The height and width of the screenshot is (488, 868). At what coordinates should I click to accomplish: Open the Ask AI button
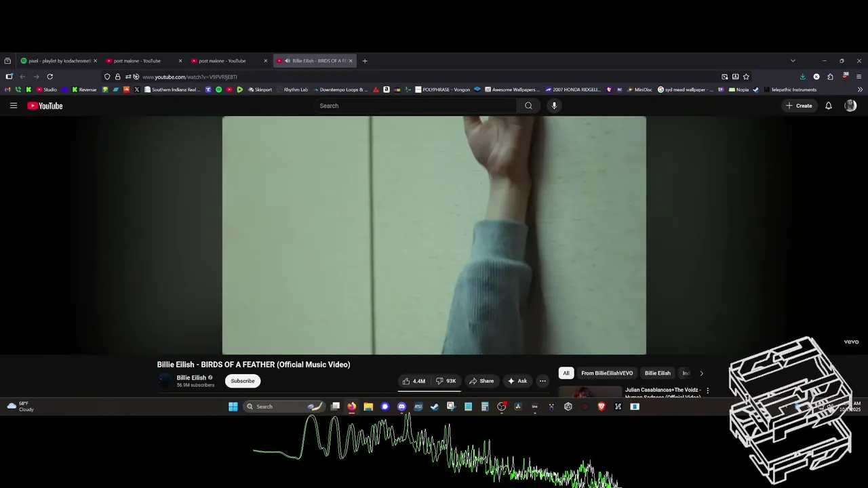pyautogui.click(x=517, y=381)
